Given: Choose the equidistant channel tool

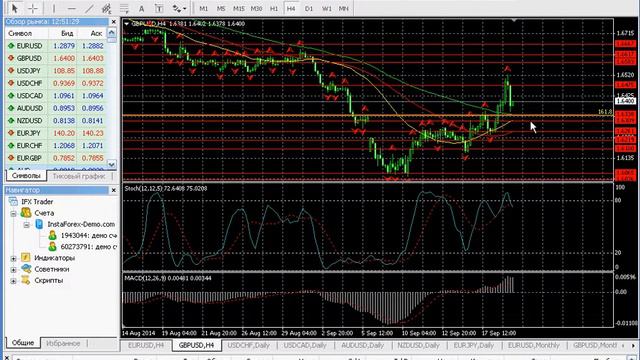Looking at the screenshot, I should 107,8.
